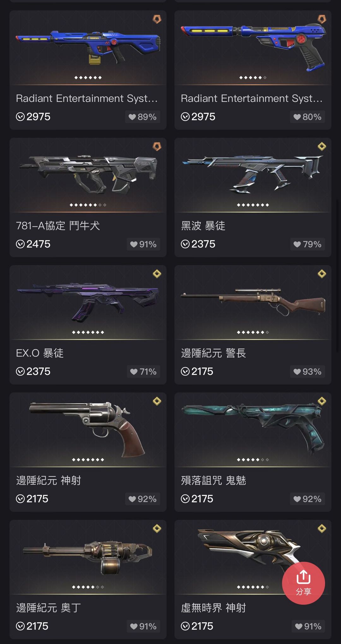Viewport: 341px width, 644px height.
Task: Tap the tier badge on EX.O 暴徒 card
Action: click(157, 274)
